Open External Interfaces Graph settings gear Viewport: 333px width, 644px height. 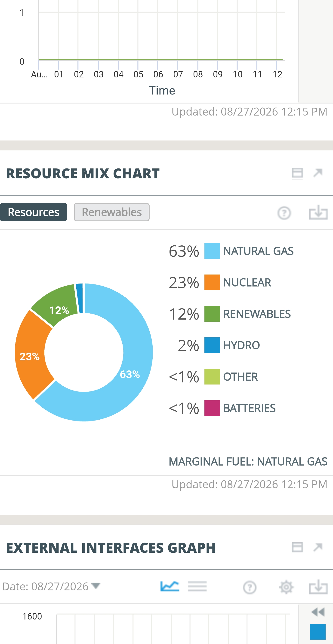point(286,587)
